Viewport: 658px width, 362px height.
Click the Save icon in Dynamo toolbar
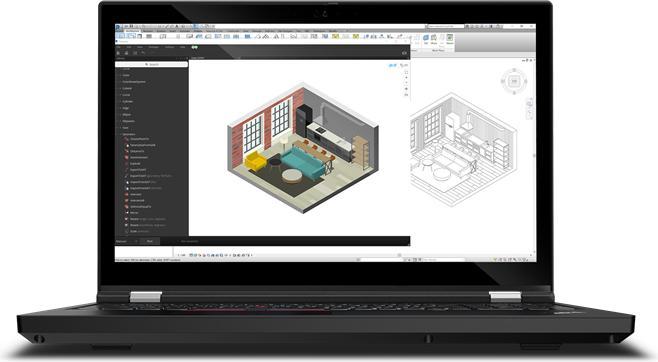135,53
